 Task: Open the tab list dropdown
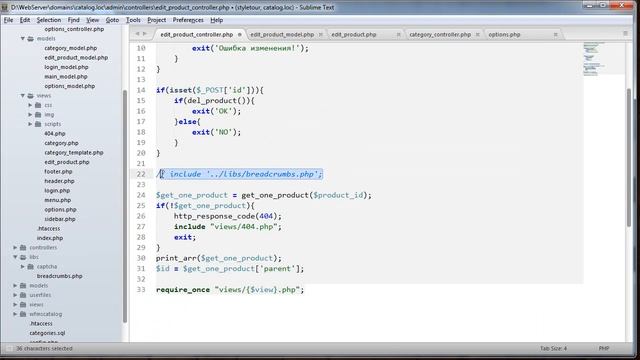point(625,33)
